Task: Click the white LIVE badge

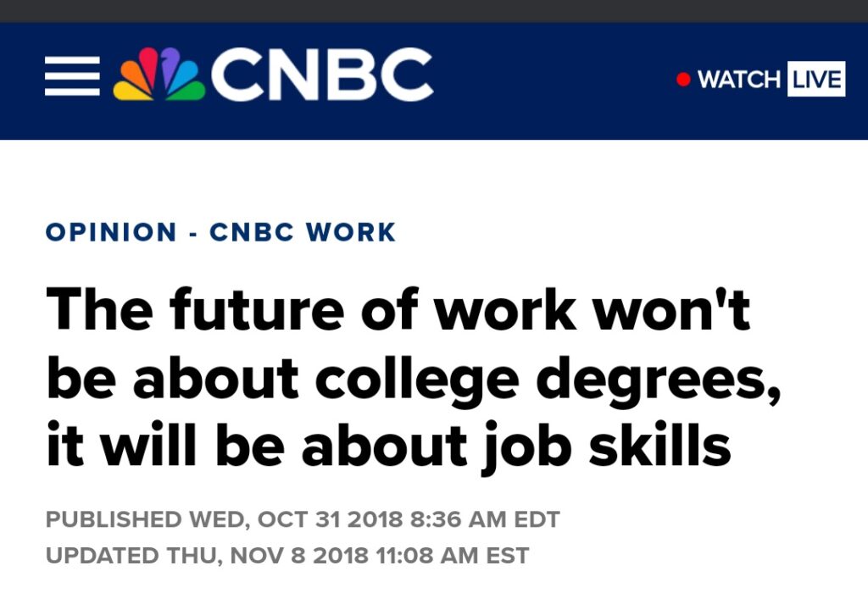Action: (x=816, y=80)
